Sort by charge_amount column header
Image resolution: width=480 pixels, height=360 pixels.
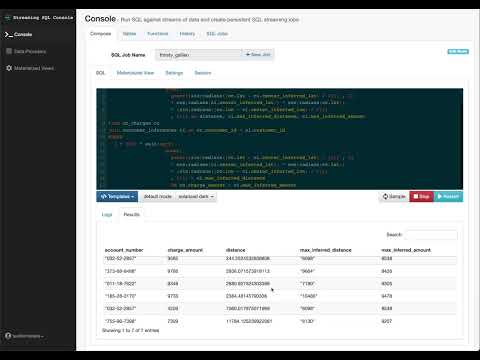click(x=185, y=250)
